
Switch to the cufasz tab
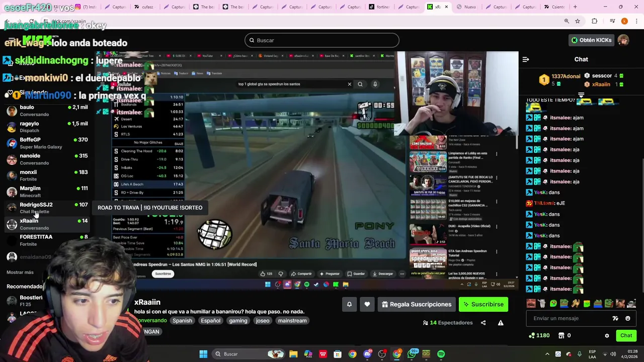(x=144, y=7)
